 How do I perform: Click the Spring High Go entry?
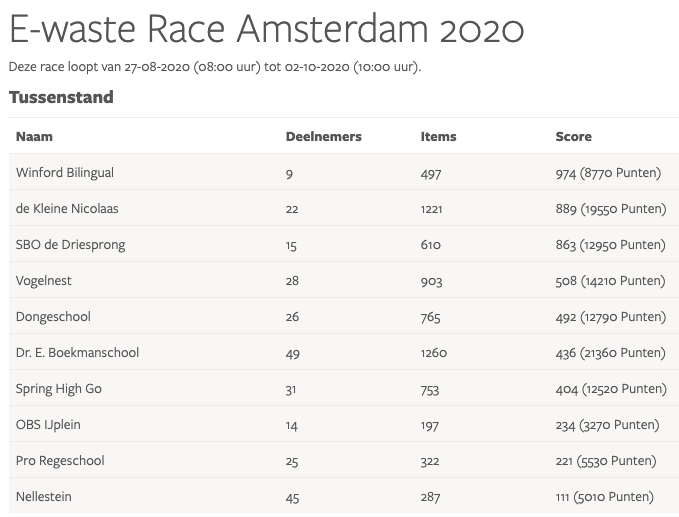[59, 389]
